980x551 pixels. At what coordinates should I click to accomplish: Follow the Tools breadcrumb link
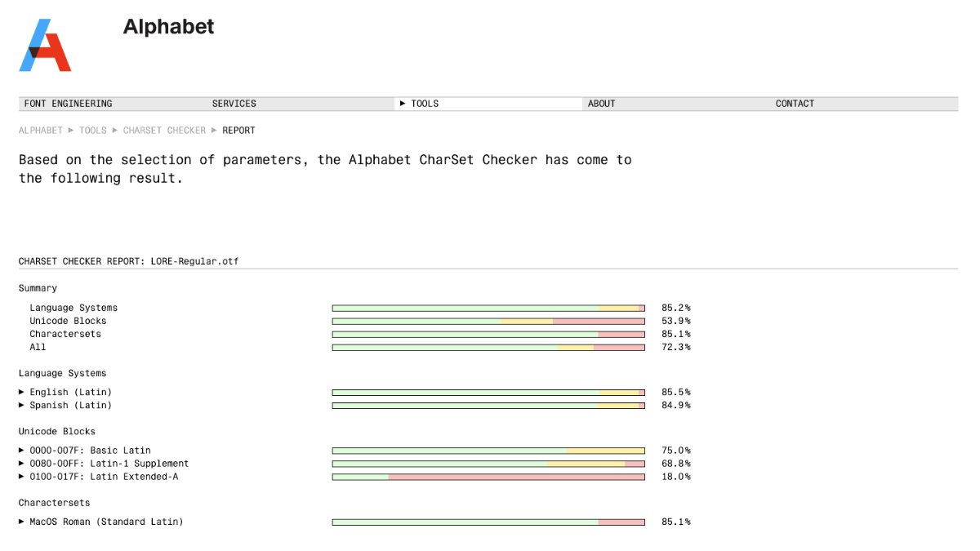tap(93, 131)
